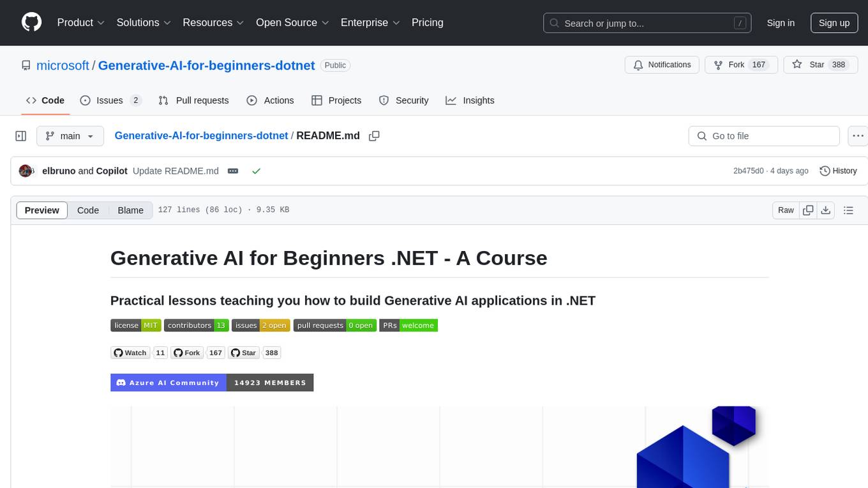Sign in to GitHub

tap(781, 23)
